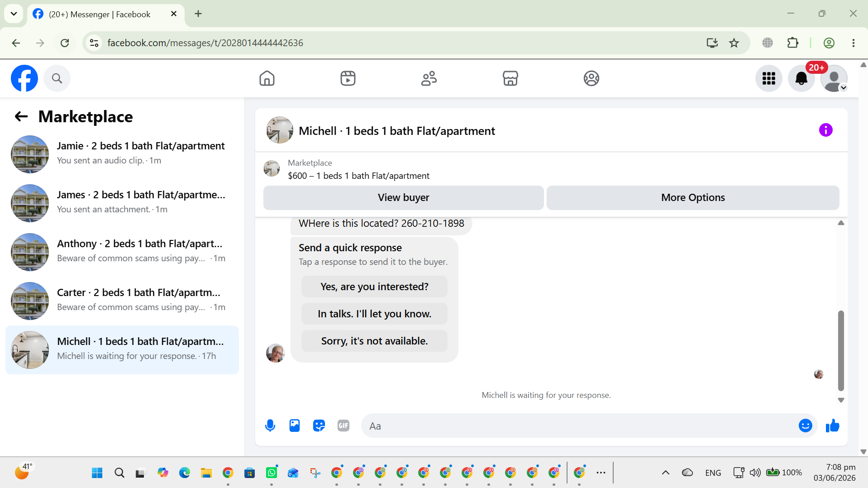View site information icon
This screenshot has height=488, width=868.
click(x=94, y=43)
